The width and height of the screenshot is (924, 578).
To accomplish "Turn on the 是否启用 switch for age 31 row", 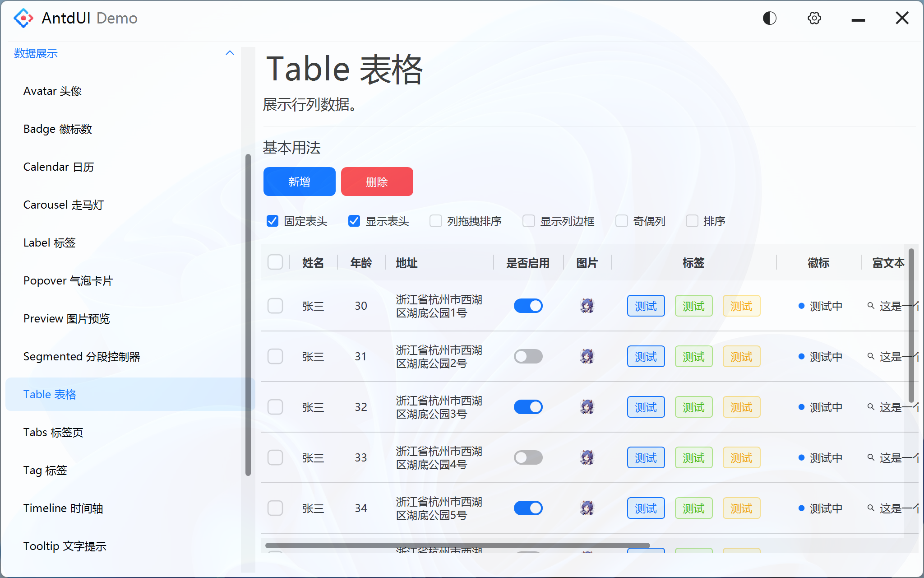I will pyautogui.click(x=528, y=356).
